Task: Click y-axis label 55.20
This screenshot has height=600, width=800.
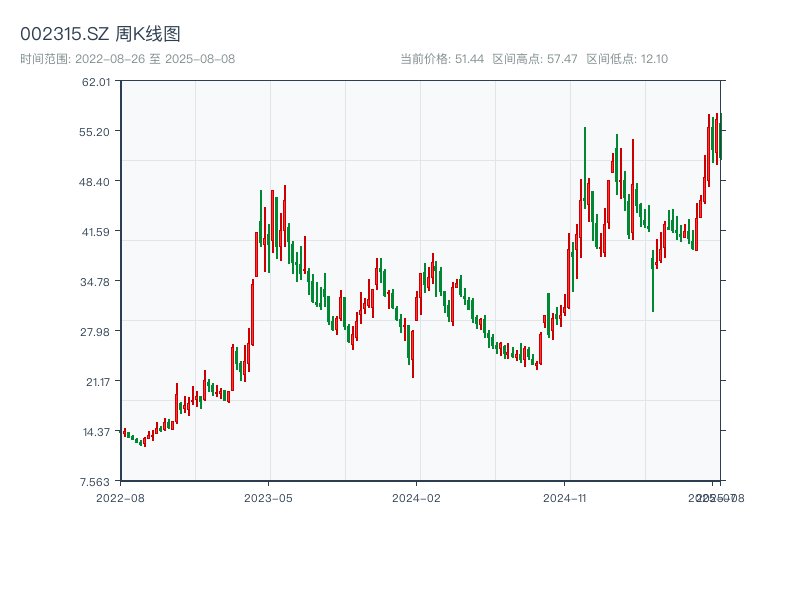Action: [x=94, y=132]
